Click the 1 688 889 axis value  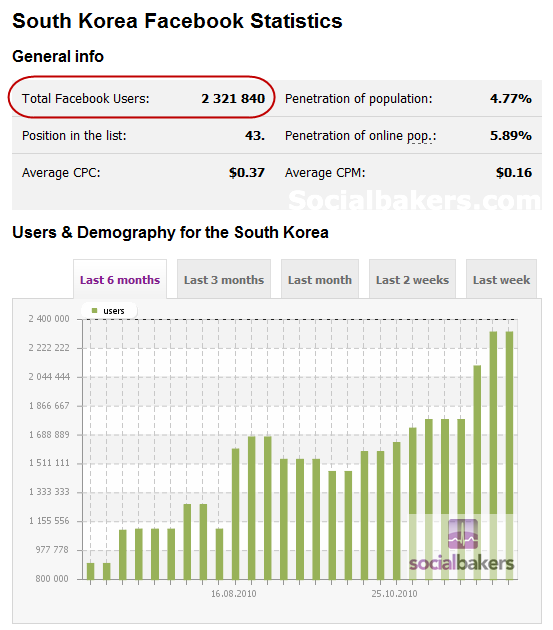[49, 434]
